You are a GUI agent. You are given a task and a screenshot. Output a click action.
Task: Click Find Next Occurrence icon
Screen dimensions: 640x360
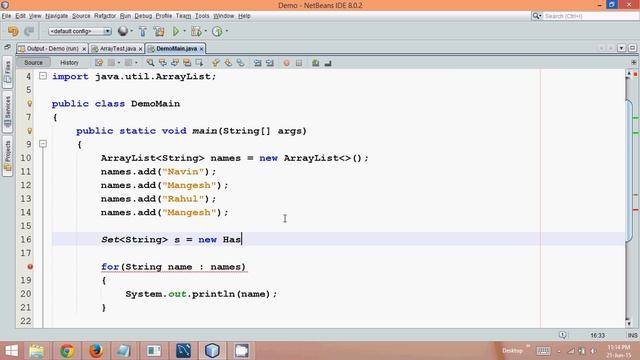tap(175, 63)
